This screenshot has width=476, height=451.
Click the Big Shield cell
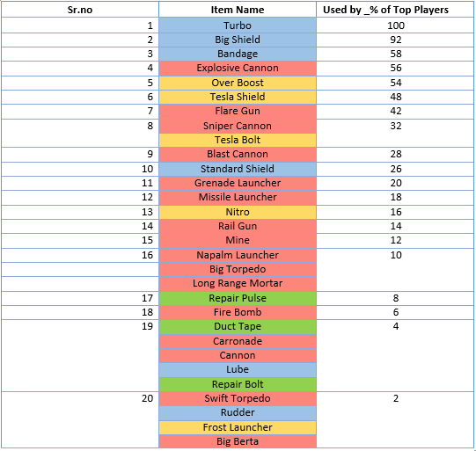pyautogui.click(x=238, y=40)
